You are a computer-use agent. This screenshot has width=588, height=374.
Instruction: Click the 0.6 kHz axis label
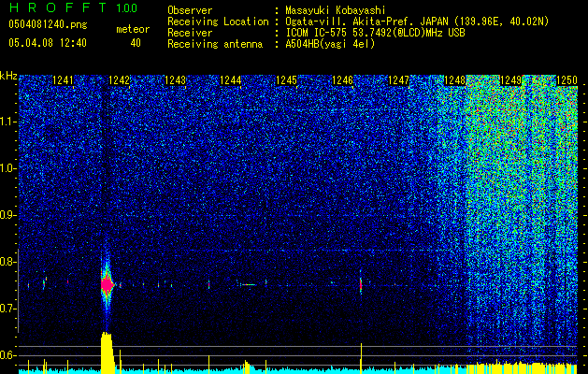point(7,355)
